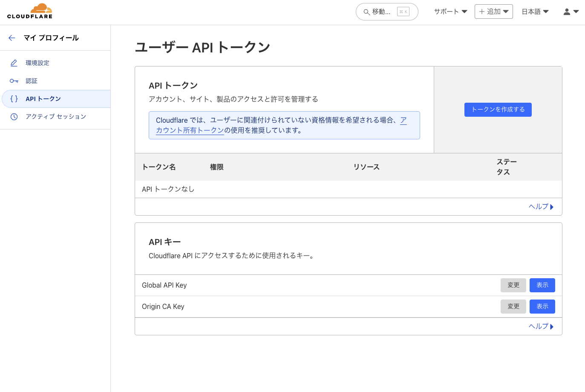Open the user profile icon

[x=567, y=12]
